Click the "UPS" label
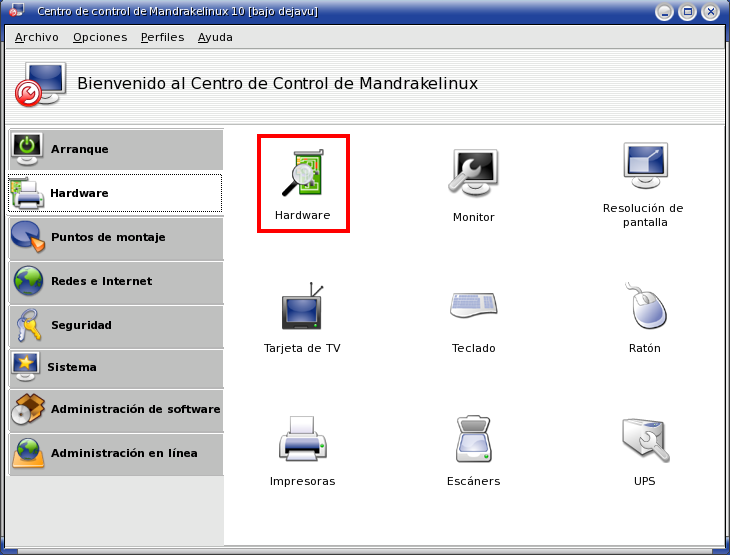Viewport: 730px width, 555px height. [x=645, y=481]
